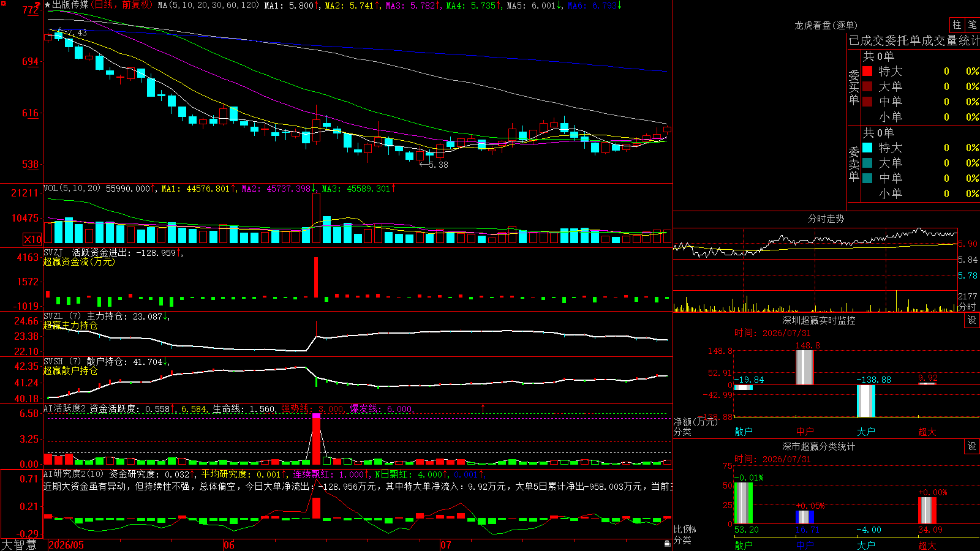Screen dimensions: 980x551
Task: Click the AI研究度2(10) indicator name
Action: (x=73, y=474)
